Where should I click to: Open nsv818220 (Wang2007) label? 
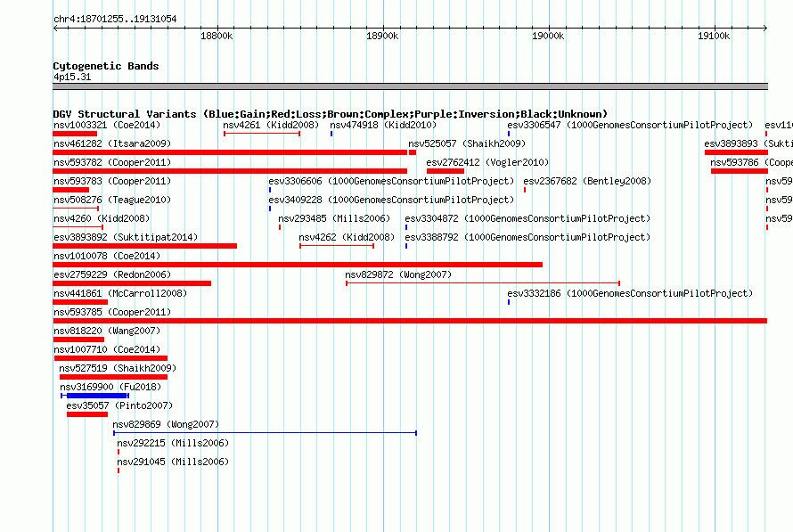[x=107, y=331]
